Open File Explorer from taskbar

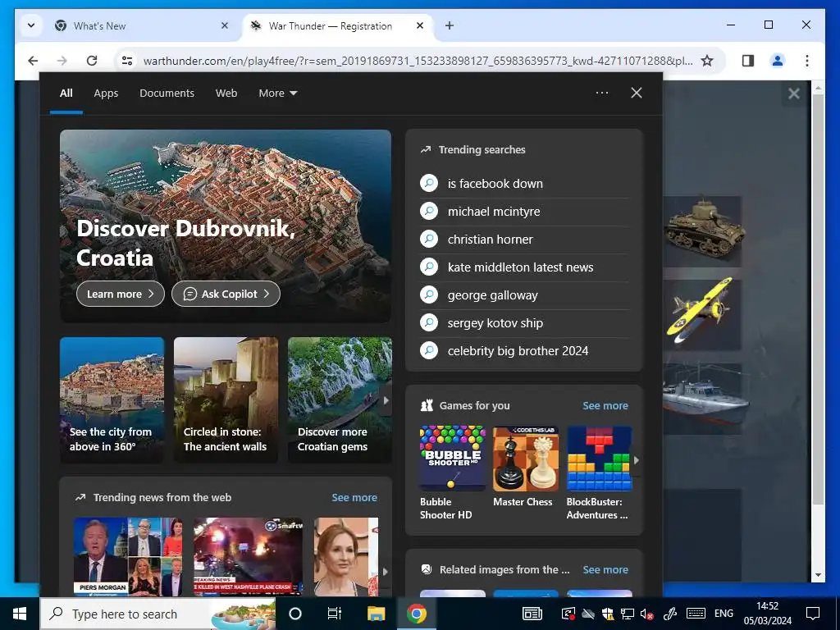click(376, 614)
